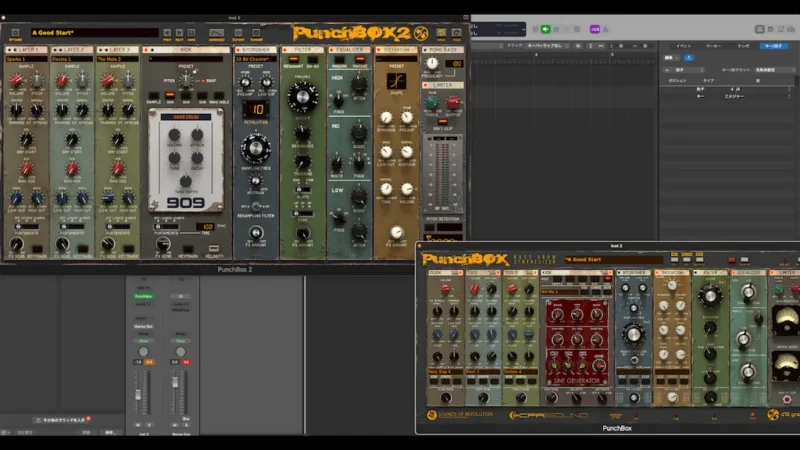This screenshot has width=800, height=450.
Task: Save preset icon in PunchBox 2 header
Action: point(191,33)
